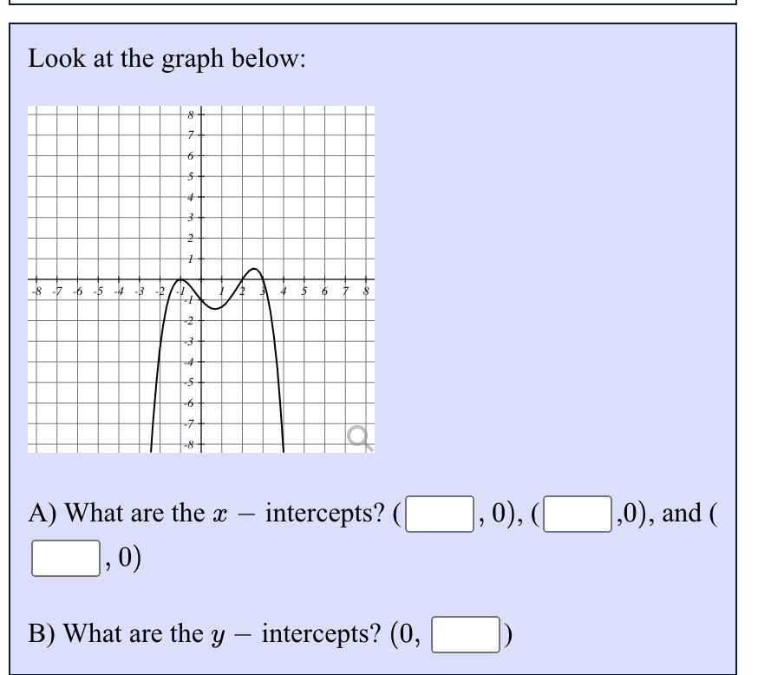The image size is (784, 675).
Task: Click the curve's dip between its two peaks
Action: [x=216, y=308]
